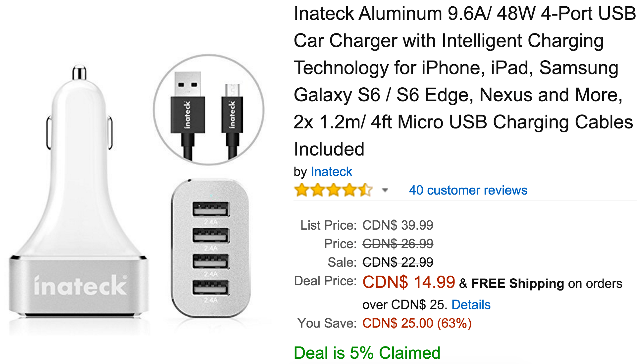Expand the star rating dropdown arrow
Screen dimensions: 638x364
click(x=385, y=190)
